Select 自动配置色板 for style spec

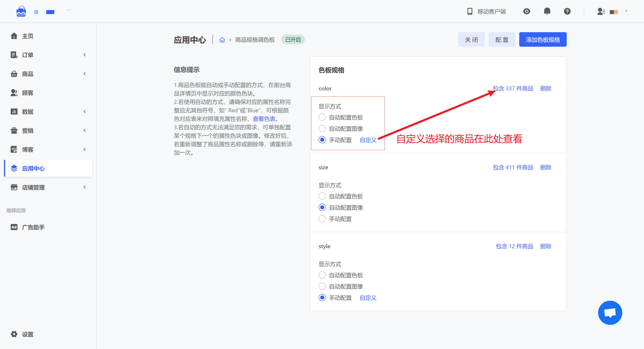322,275
